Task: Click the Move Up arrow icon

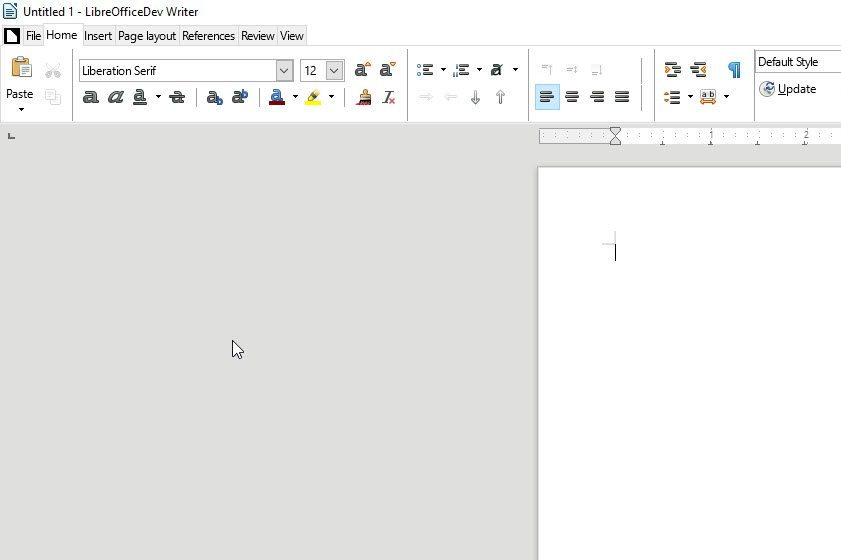Action: [500, 97]
